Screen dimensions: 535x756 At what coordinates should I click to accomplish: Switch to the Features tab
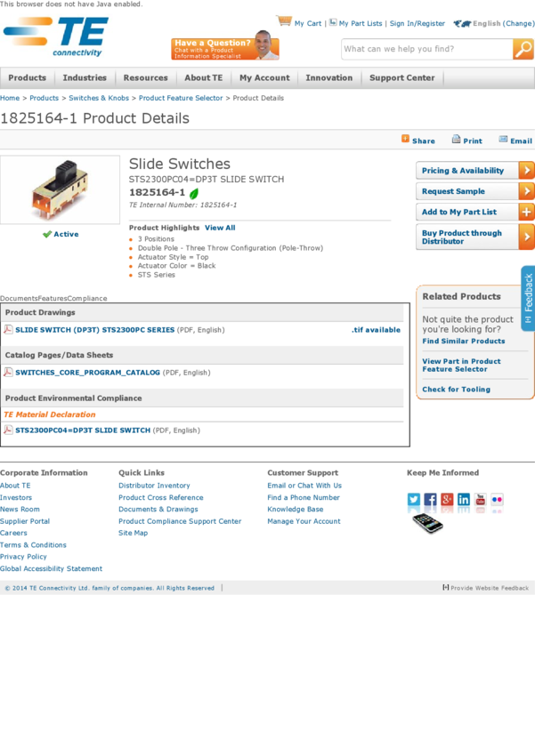53,299
